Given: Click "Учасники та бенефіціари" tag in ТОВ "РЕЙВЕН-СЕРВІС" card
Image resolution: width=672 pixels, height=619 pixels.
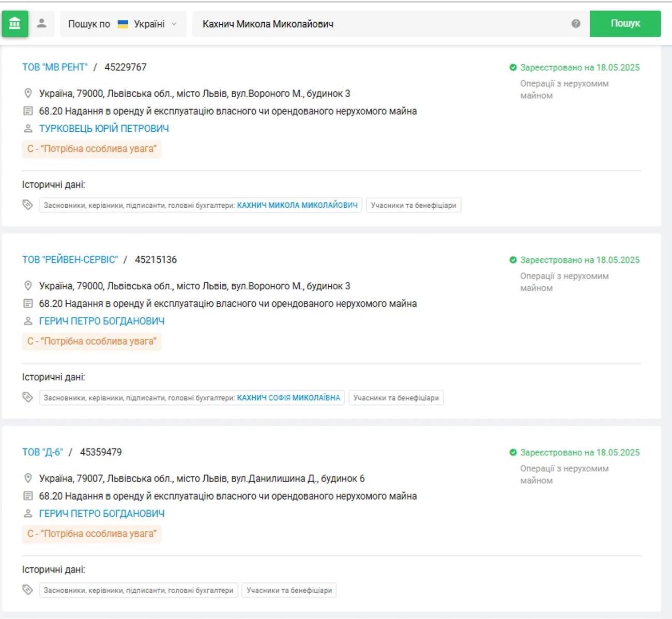Looking at the screenshot, I should tap(396, 398).
